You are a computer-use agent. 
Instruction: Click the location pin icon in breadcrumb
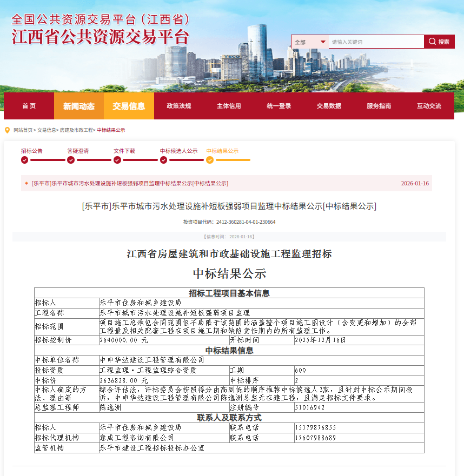7,130
